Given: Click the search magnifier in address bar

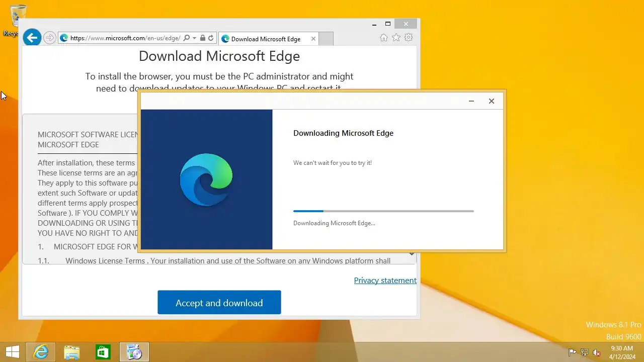Looking at the screenshot, I should (187, 38).
